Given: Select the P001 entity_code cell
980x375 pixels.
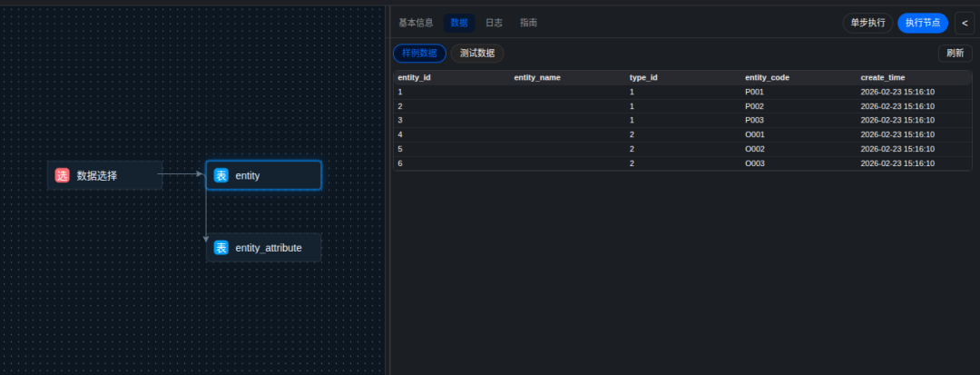Looking at the screenshot, I should [x=754, y=92].
